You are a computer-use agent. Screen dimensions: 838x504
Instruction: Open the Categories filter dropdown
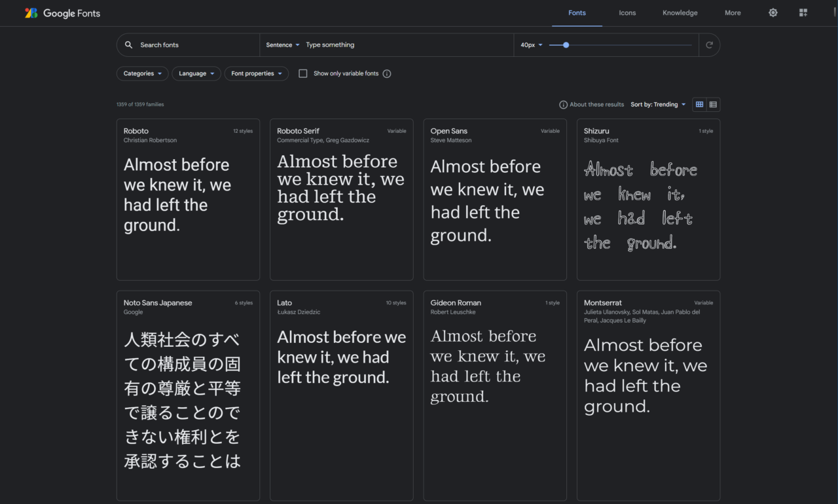coord(143,74)
